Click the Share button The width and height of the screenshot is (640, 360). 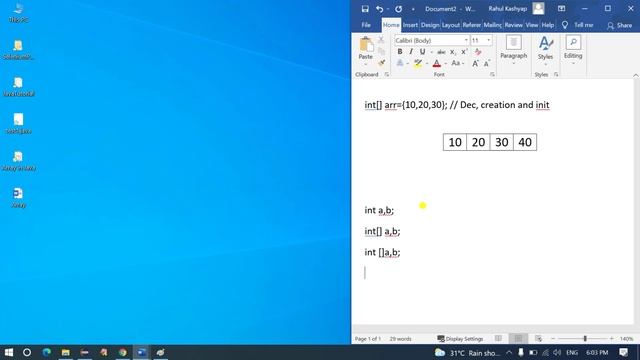(619, 25)
